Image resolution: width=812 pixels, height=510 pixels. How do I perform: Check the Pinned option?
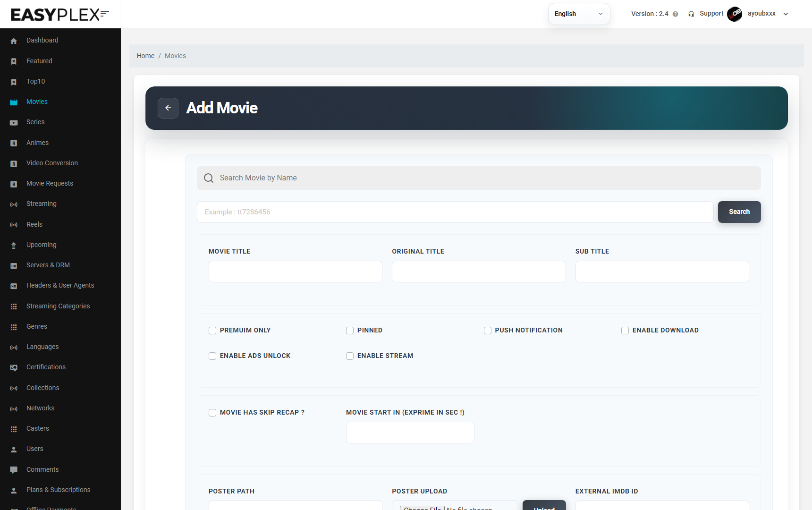(x=350, y=331)
